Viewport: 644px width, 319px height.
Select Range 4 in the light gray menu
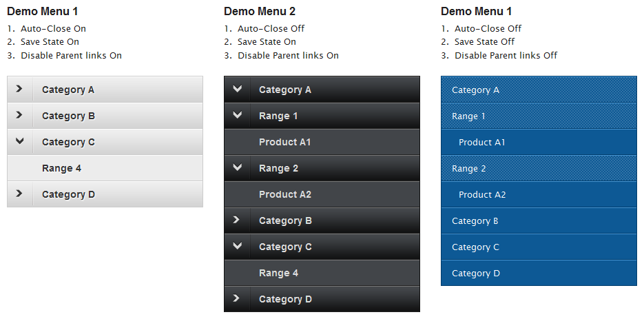(61, 168)
